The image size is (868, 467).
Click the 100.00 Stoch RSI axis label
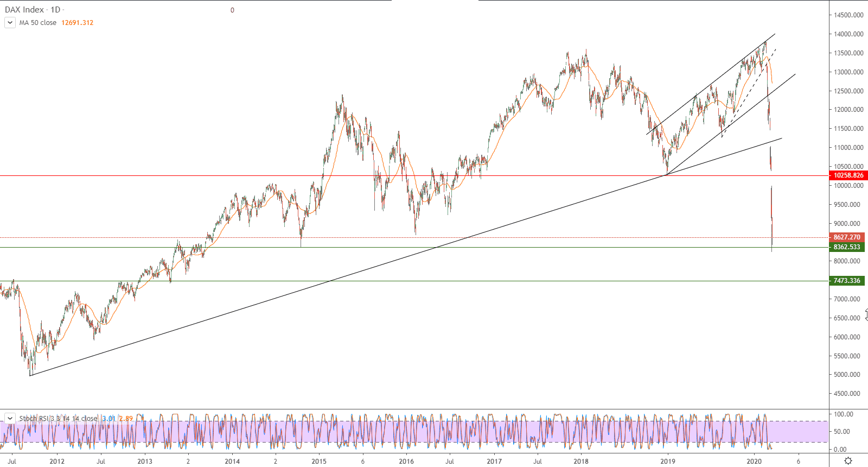(x=844, y=414)
